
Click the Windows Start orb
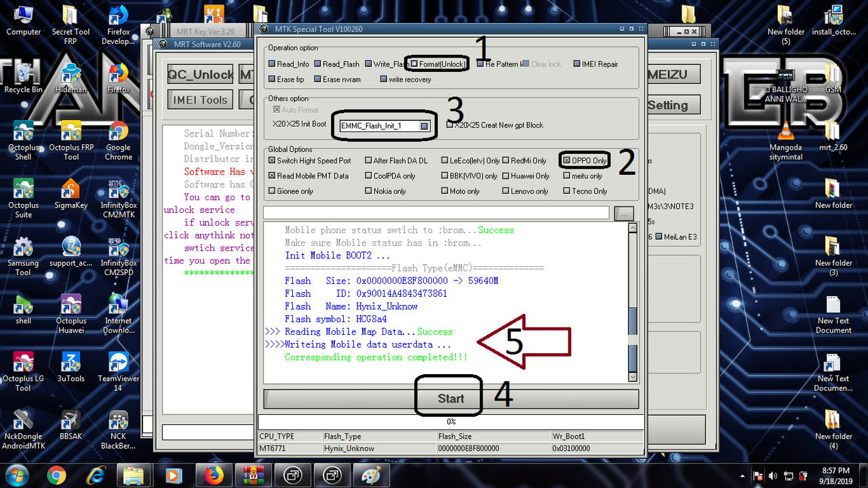click(x=16, y=475)
